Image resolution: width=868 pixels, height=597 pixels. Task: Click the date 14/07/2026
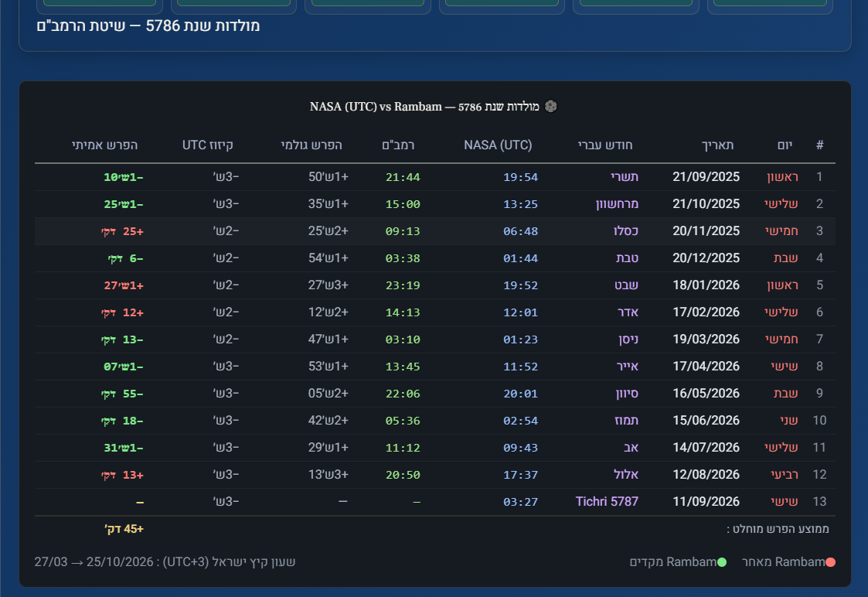click(706, 447)
